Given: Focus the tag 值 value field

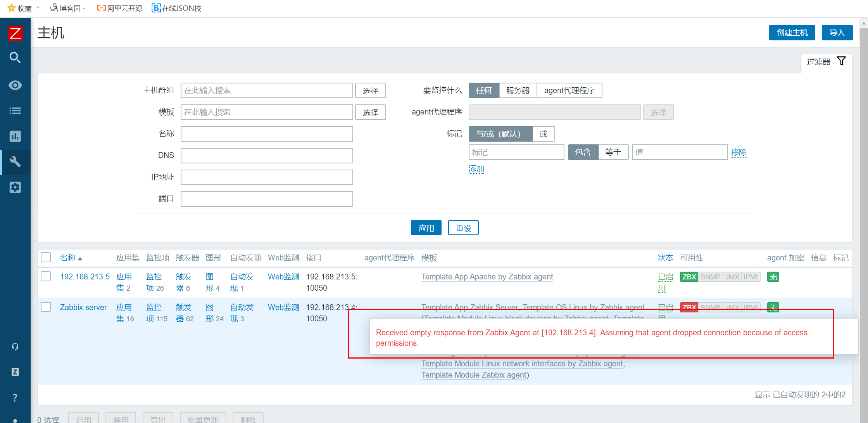Looking at the screenshot, I should [680, 152].
